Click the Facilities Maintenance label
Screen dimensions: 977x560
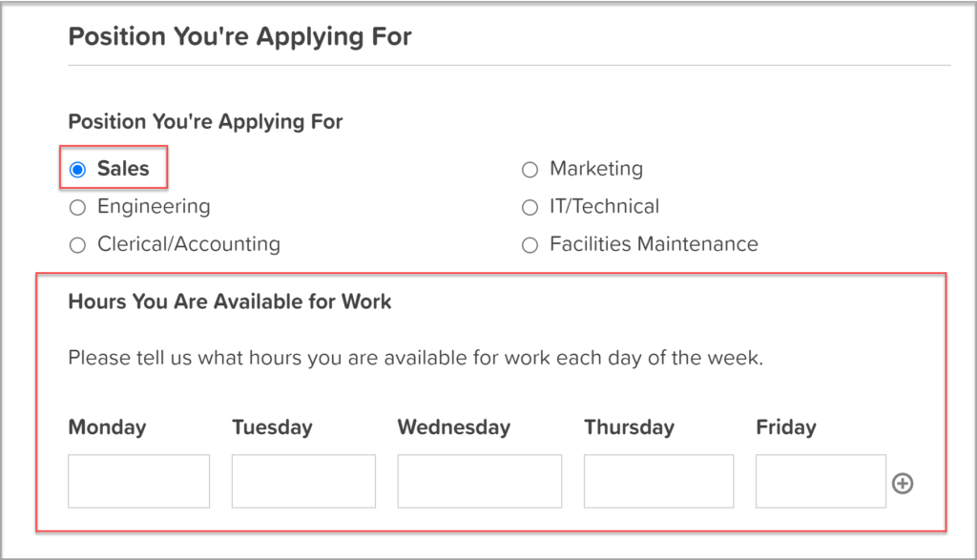[x=654, y=244]
